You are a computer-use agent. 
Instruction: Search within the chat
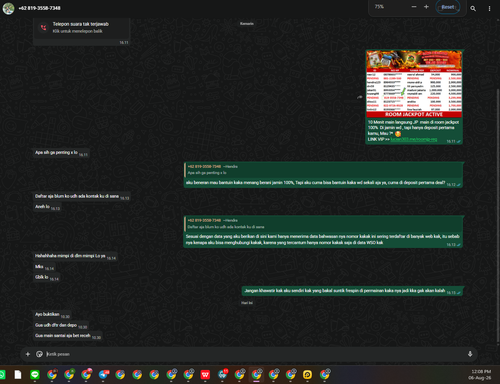pyautogui.click(x=473, y=8)
